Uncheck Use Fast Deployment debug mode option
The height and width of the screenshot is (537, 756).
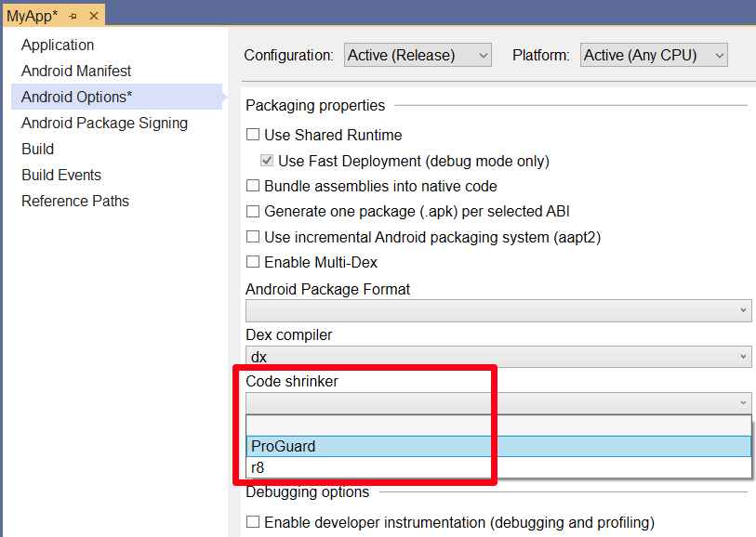pos(267,160)
